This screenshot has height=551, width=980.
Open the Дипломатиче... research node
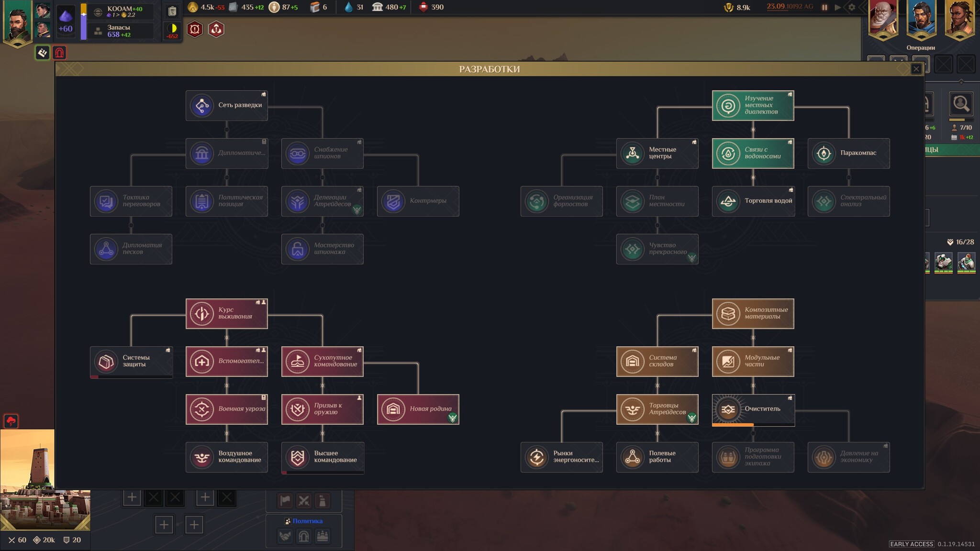tap(226, 153)
